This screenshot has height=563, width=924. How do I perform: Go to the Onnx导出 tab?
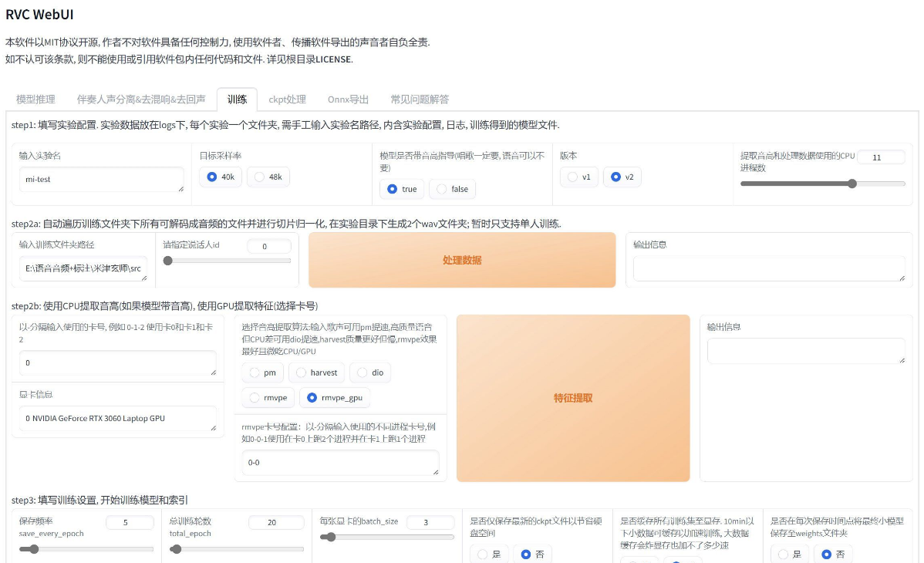coord(348,99)
